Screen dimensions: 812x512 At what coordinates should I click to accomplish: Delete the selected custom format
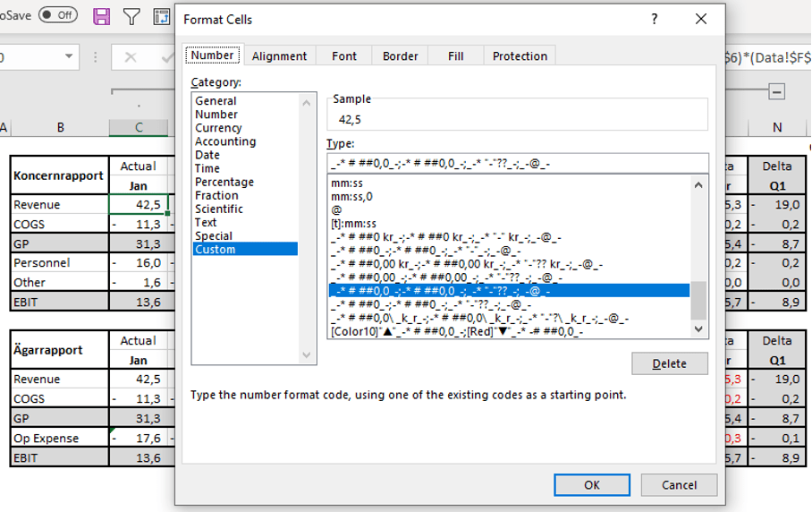(669, 363)
